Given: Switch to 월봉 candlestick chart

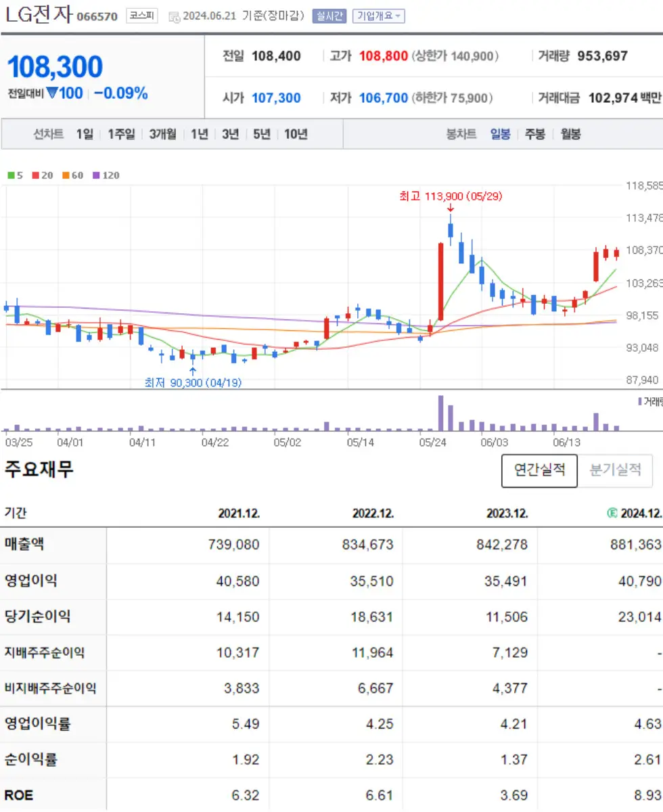Looking at the screenshot, I should 570,134.
